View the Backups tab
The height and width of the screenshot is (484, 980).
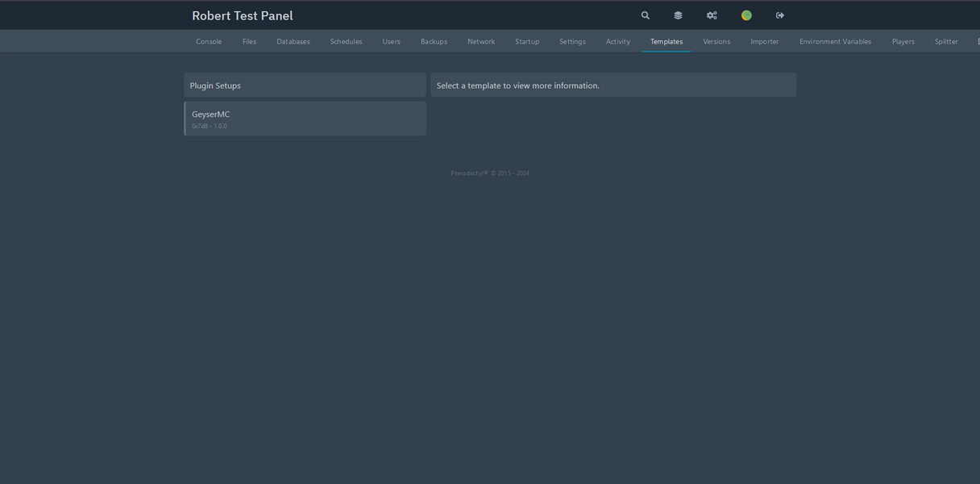[434, 41]
